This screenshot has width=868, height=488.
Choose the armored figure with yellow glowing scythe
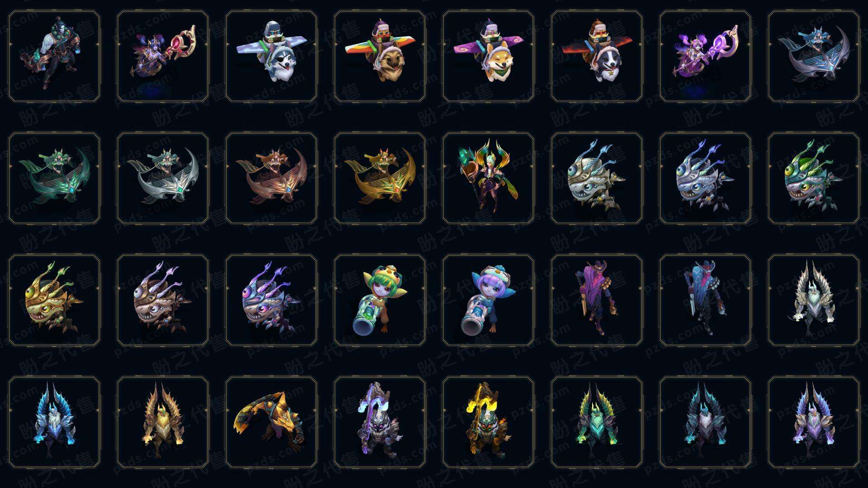[488, 422]
